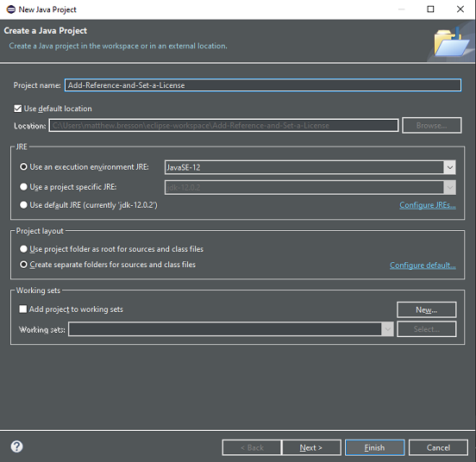Click the Eclipse icon in title bar

10,9
